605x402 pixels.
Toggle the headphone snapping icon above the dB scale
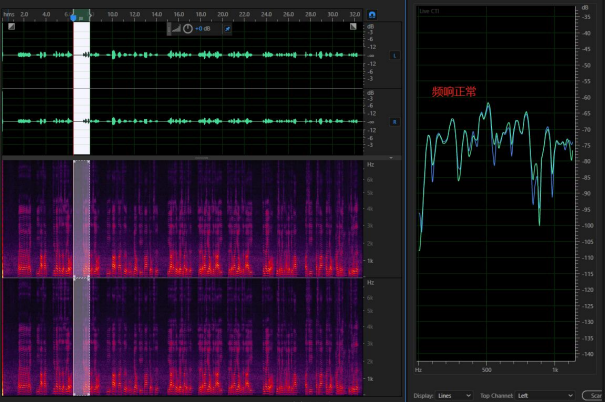point(372,15)
